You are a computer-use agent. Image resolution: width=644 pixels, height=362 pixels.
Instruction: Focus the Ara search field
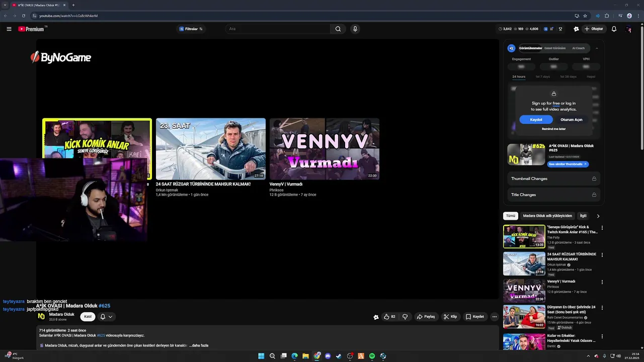[x=278, y=29]
